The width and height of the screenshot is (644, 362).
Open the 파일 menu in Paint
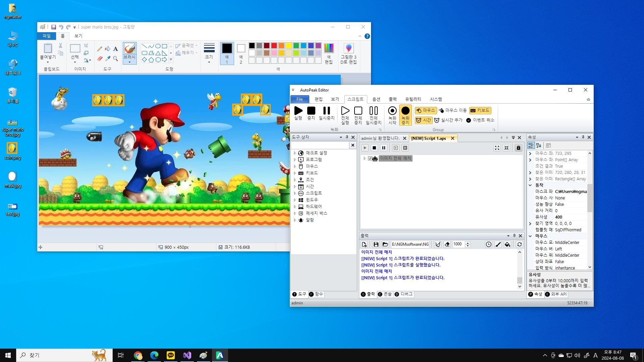[46, 36]
